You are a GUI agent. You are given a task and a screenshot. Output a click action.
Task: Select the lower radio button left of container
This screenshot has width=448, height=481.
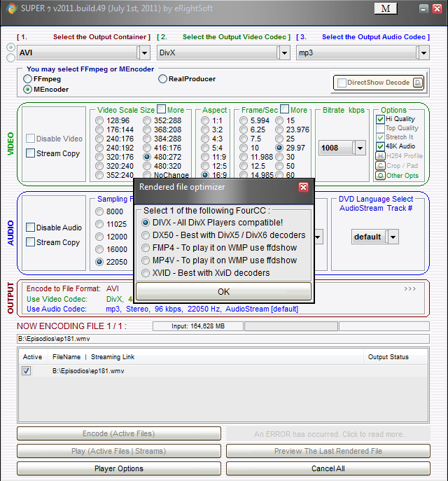pyautogui.click(x=10, y=57)
